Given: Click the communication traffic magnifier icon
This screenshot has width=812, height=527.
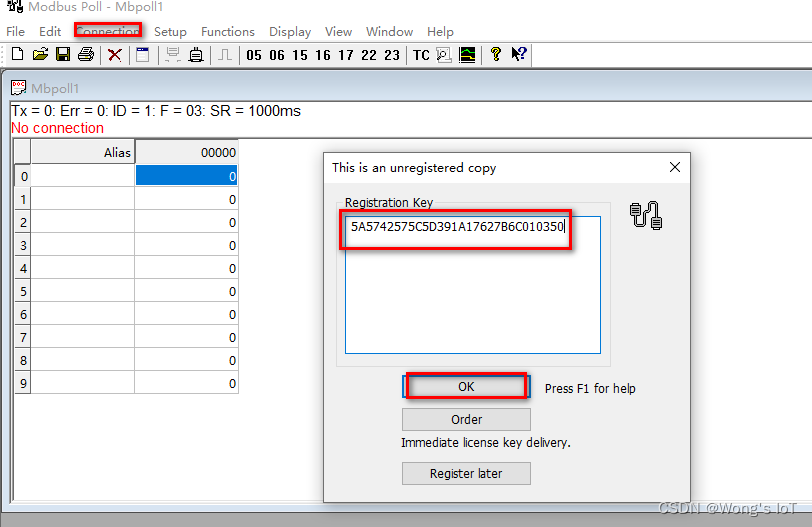Looking at the screenshot, I should [x=444, y=54].
